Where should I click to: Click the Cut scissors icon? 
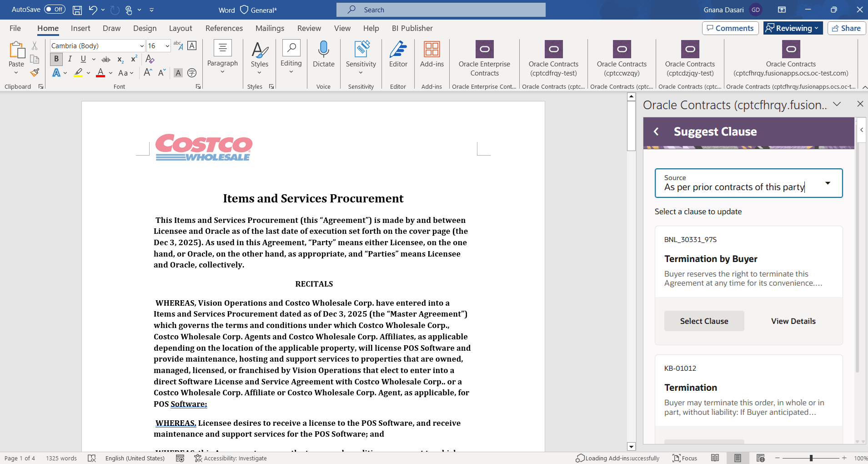click(x=35, y=46)
